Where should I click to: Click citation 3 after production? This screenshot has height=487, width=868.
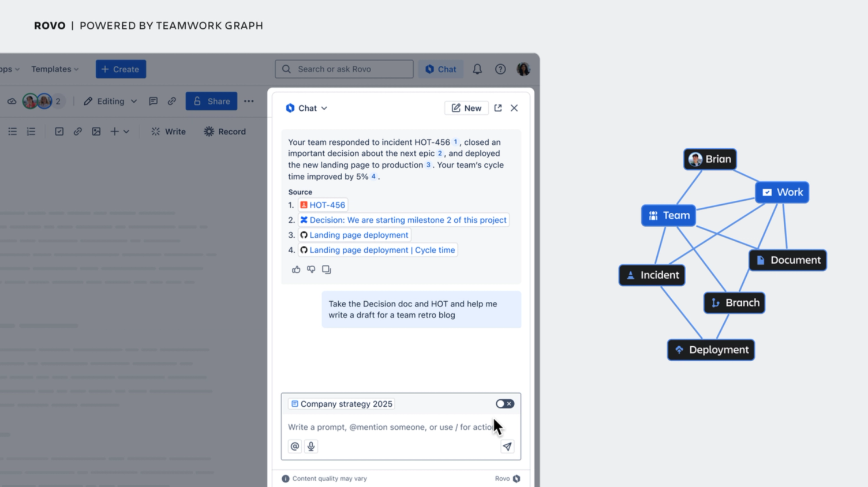428,165
